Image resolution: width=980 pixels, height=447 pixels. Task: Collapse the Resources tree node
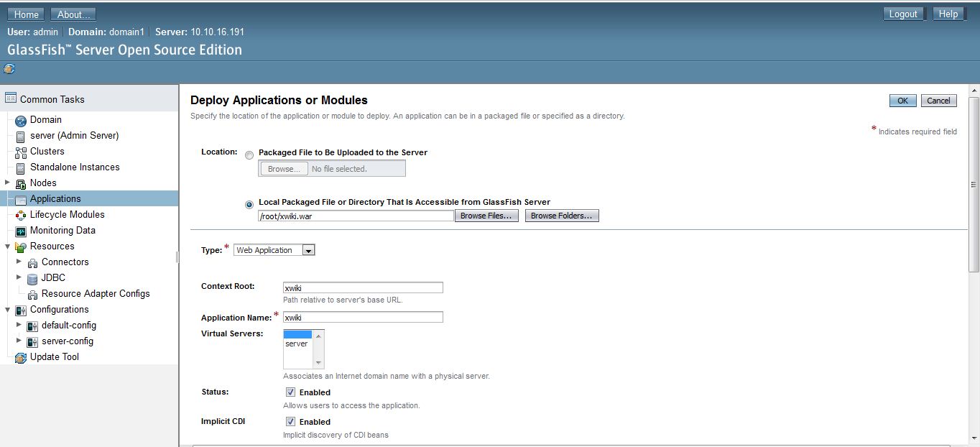(x=7, y=246)
